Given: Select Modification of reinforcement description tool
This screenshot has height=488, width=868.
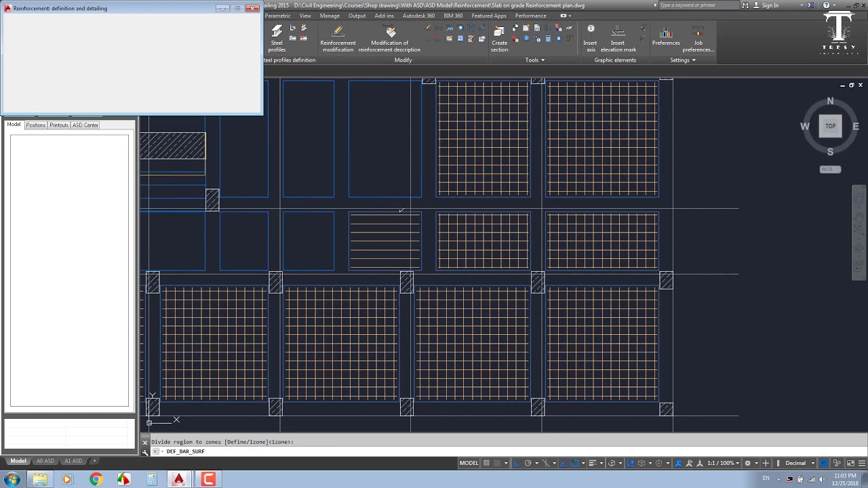Looking at the screenshot, I should coord(389,39).
